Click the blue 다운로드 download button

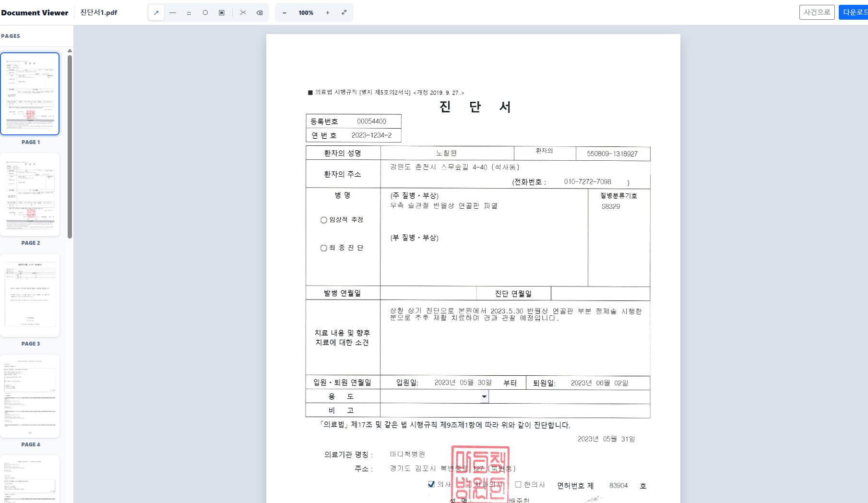point(854,12)
